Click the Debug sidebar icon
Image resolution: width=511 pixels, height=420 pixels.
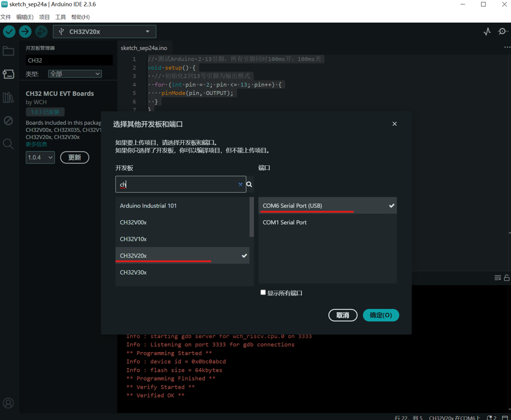coord(8,120)
